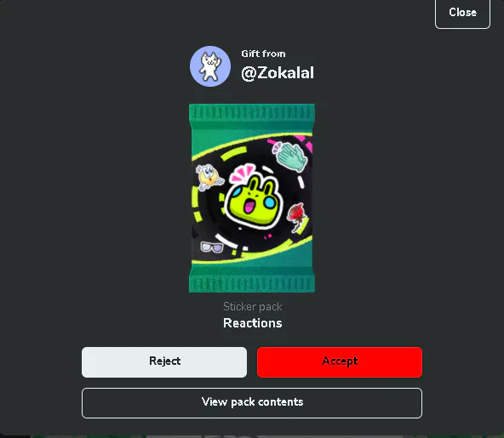Screen dimensions: 504x438
Task: Click the Reactions pack title
Action: click(x=253, y=323)
